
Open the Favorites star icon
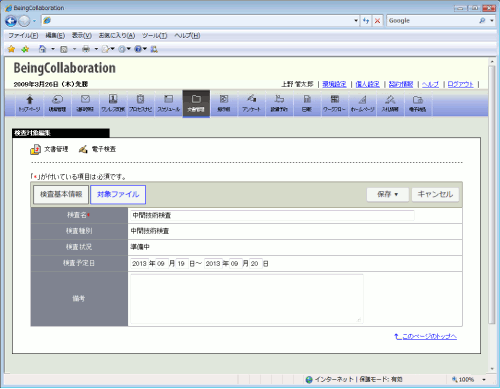tap(11, 49)
